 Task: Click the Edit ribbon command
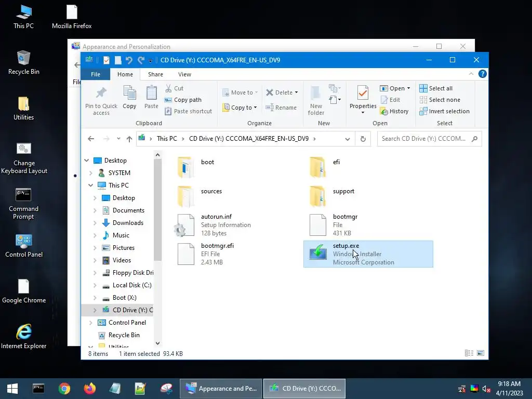(x=390, y=100)
